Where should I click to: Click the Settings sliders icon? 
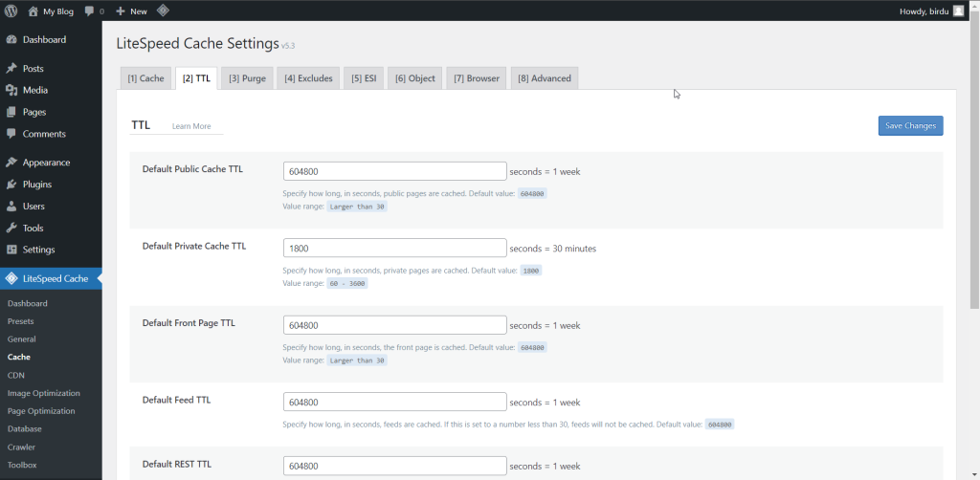[x=11, y=250]
